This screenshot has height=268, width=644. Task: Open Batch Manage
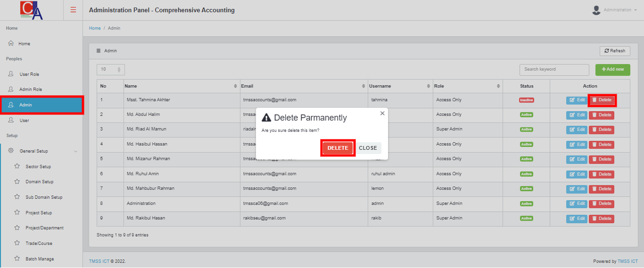click(40, 259)
